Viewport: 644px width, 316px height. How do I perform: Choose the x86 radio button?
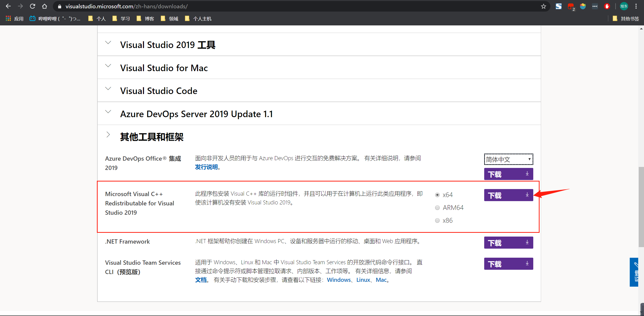click(437, 220)
